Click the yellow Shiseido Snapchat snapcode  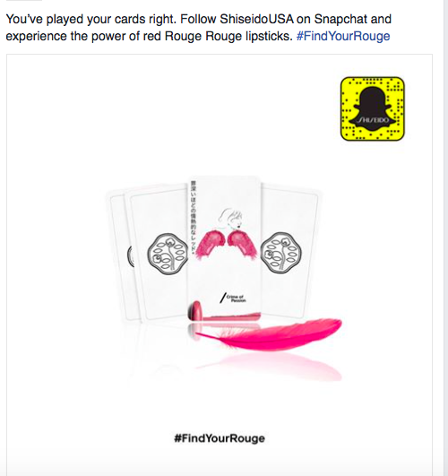coord(373,108)
